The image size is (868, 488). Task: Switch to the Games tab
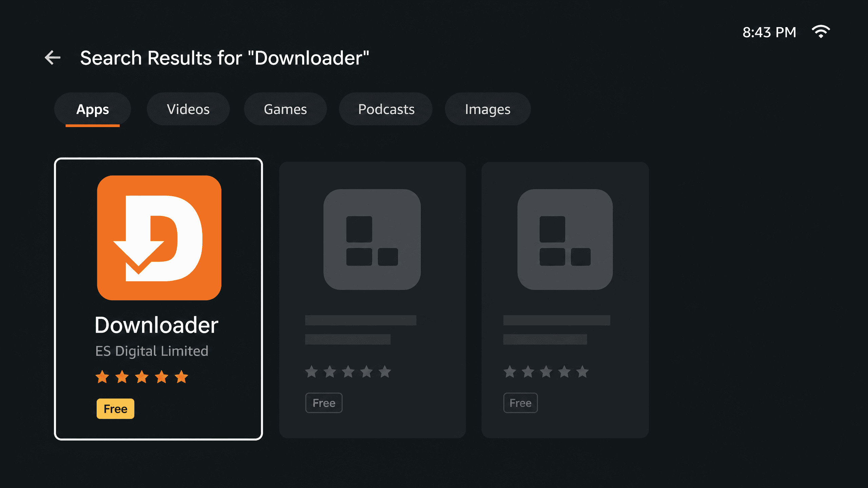pyautogui.click(x=285, y=109)
